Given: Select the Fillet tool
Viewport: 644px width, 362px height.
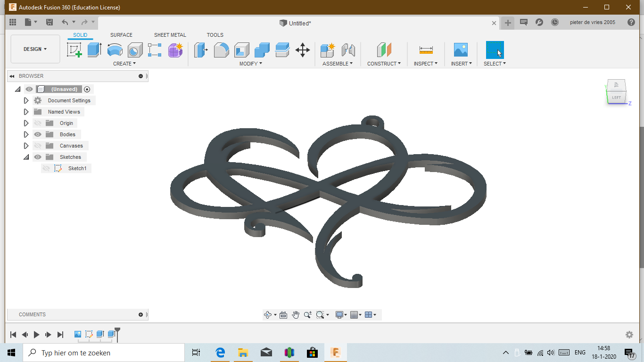Looking at the screenshot, I should pyautogui.click(x=222, y=50).
